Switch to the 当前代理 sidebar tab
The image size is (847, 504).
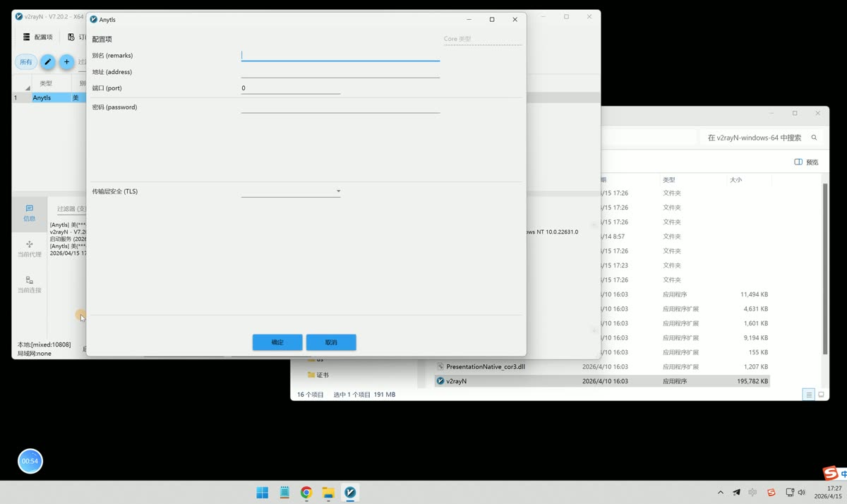(x=29, y=249)
